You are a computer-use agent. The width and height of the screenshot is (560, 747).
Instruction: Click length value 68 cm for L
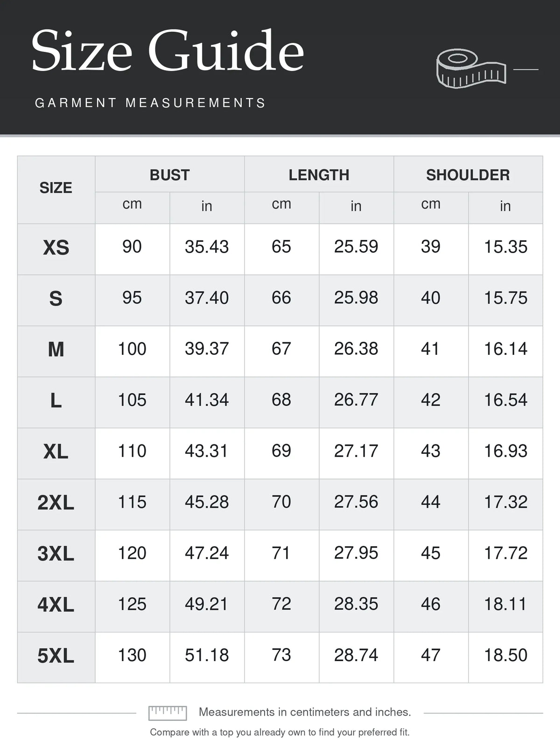(281, 400)
